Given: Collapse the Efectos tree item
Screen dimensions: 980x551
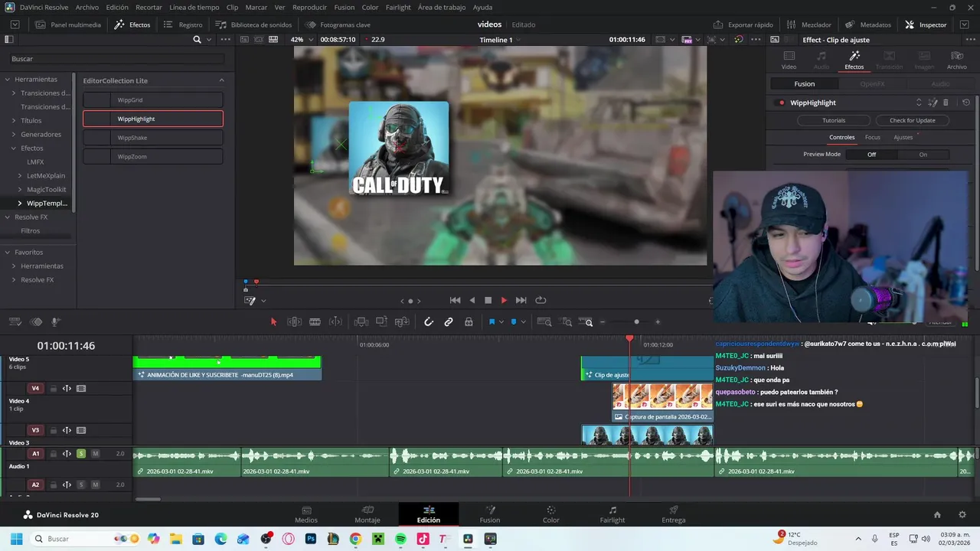Looking at the screenshot, I should (x=14, y=148).
